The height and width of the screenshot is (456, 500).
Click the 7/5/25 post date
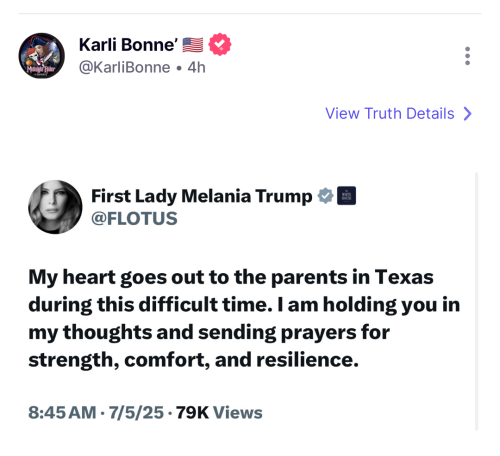(x=136, y=412)
